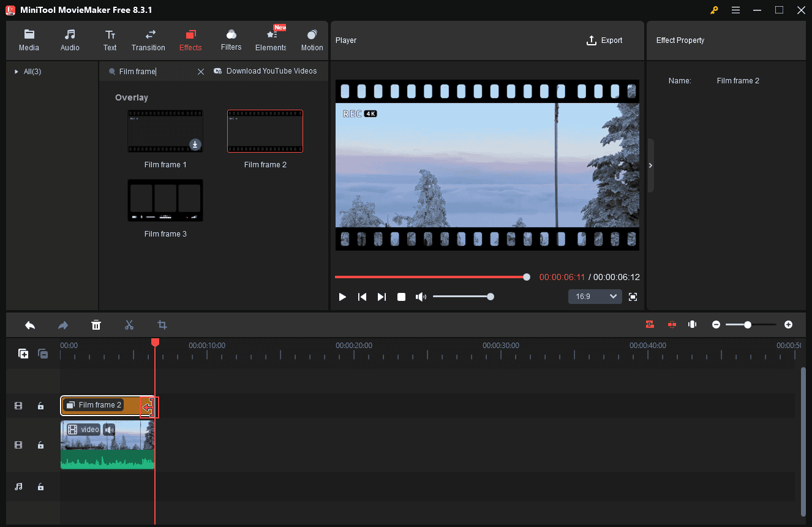Viewport: 812px width, 527px height.
Task: Click the Undo icon above the timeline
Action: coord(30,325)
